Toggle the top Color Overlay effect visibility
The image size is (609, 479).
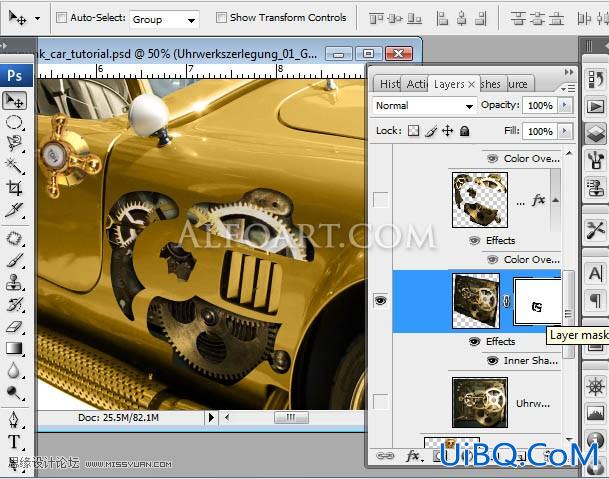coord(492,159)
